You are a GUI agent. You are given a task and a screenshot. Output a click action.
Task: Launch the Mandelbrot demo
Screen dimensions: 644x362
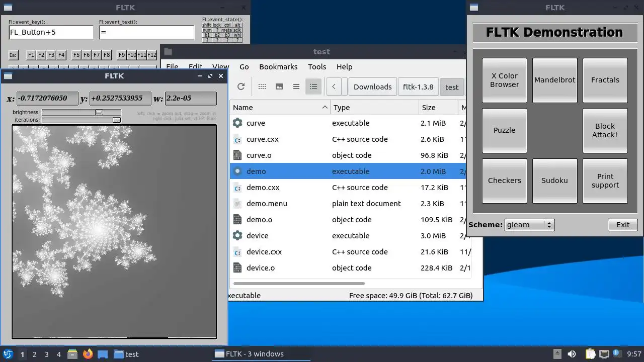tap(555, 80)
